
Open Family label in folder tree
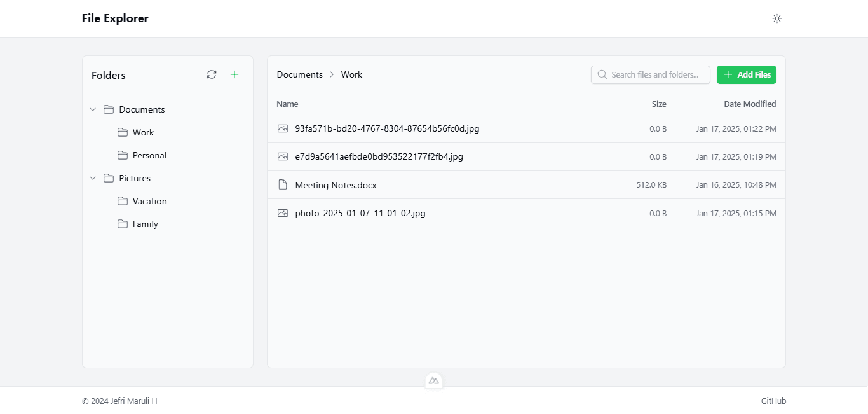[x=146, y=224]
